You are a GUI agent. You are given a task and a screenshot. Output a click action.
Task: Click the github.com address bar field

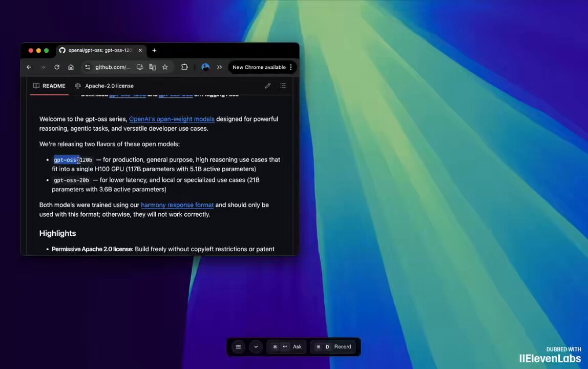[113, 67]
